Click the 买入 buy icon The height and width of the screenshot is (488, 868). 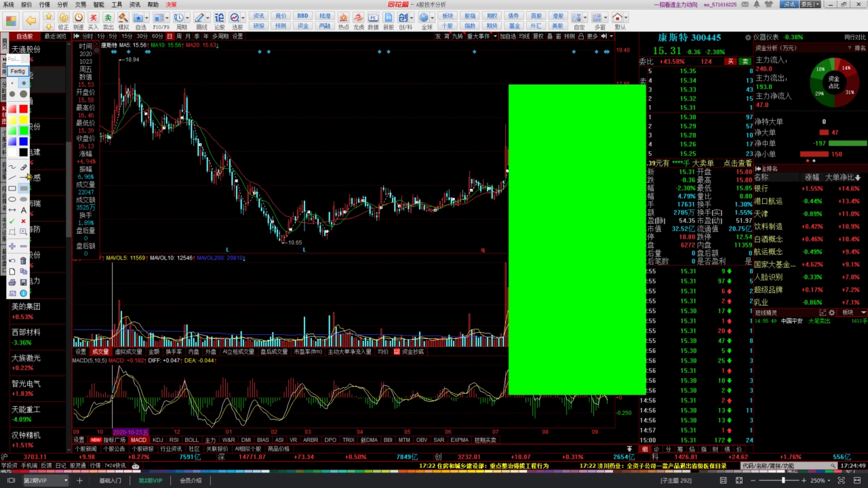(93, 20)
